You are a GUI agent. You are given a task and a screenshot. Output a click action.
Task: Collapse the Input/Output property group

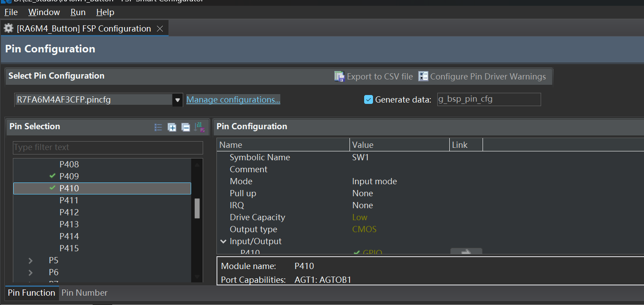(x=224, y=242)
